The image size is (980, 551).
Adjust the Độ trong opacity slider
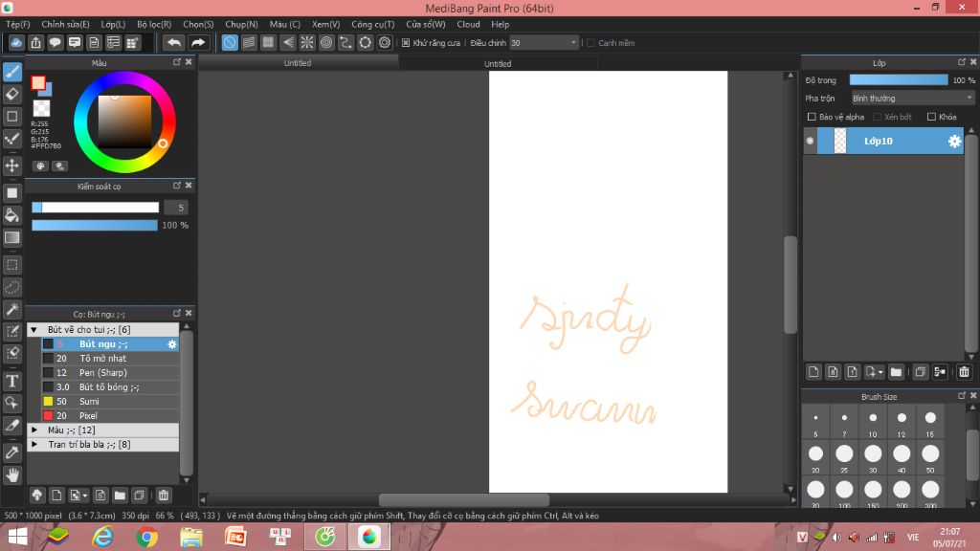(898, 80)
